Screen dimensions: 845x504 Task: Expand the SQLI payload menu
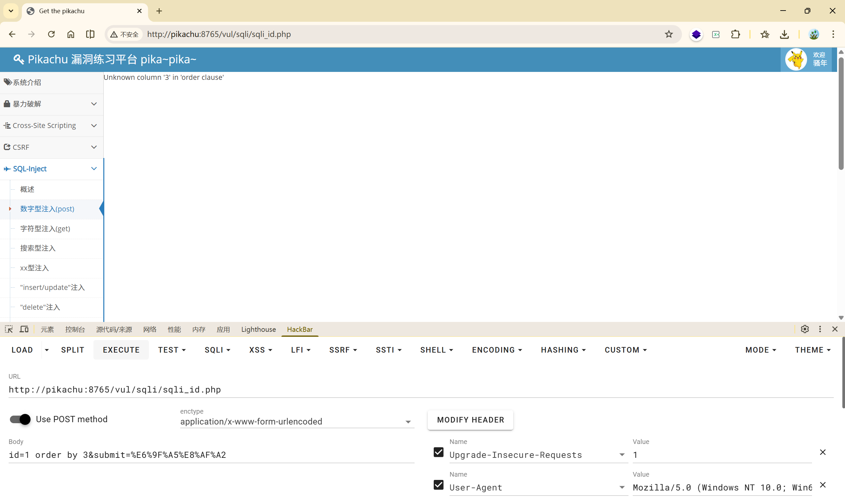218,350
